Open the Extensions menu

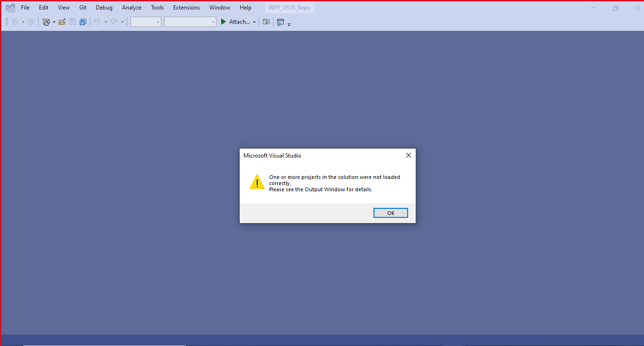coord(186,7)
